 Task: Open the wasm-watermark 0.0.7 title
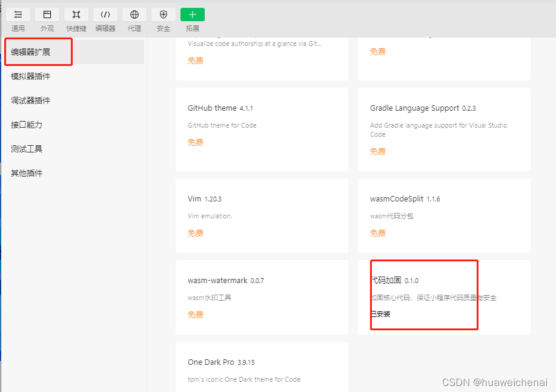point(226,281)
